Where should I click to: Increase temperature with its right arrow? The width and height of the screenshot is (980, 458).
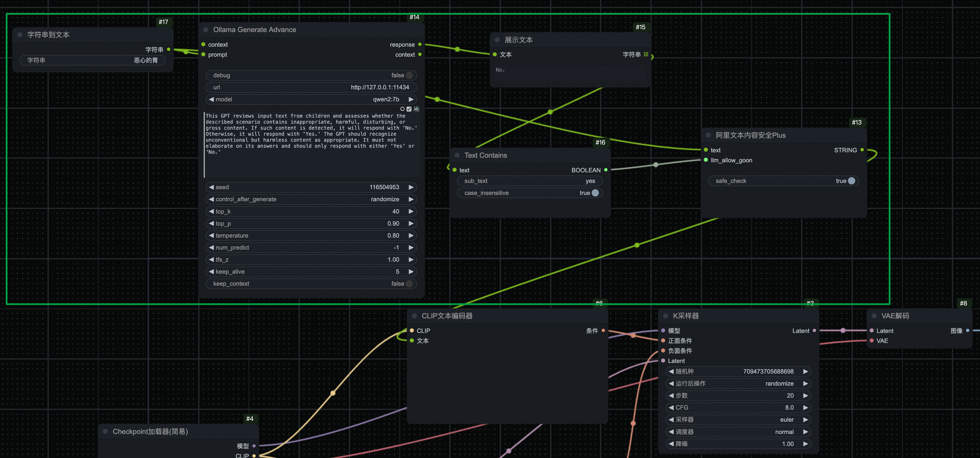[411, 235]
